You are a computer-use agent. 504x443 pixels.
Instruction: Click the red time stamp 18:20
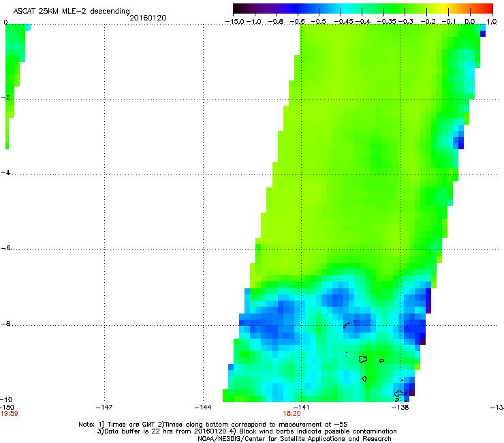coord(292,414)
